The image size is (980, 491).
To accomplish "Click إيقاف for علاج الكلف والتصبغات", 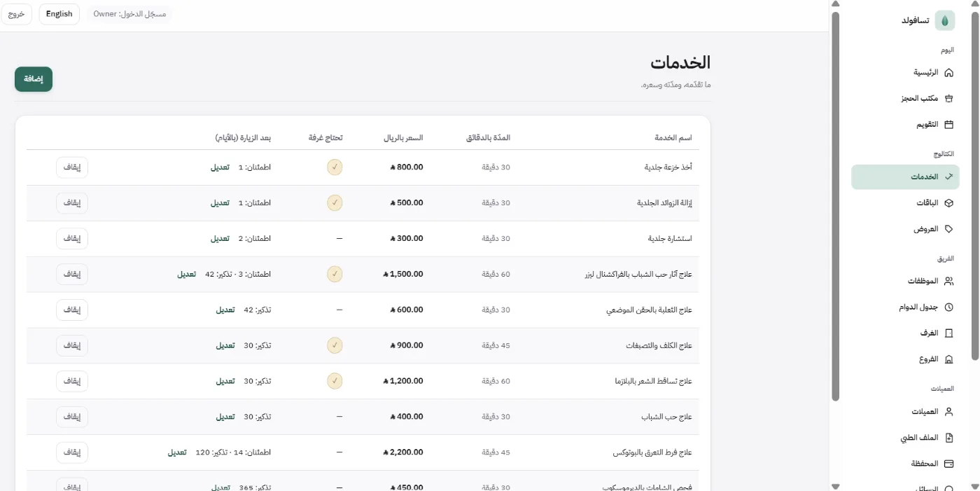I will 72,345.
